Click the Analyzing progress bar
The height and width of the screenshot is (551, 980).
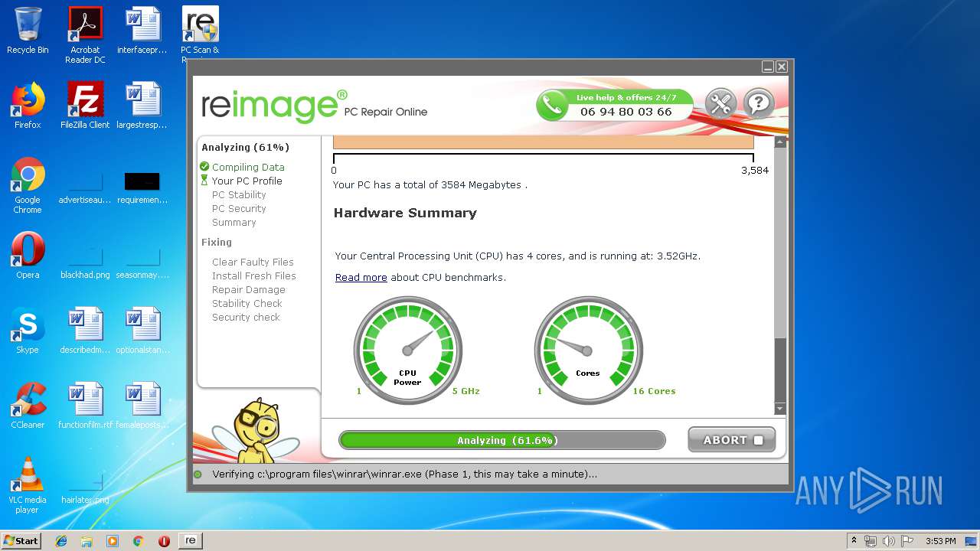pyautogui.click(x=502, y=440)
